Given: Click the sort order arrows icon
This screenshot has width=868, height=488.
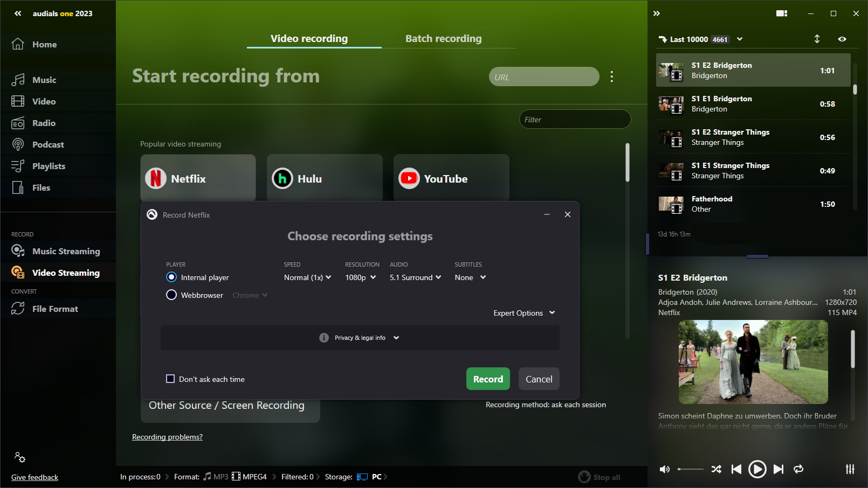Looking at the screenshot, I should tap(817, 39).
